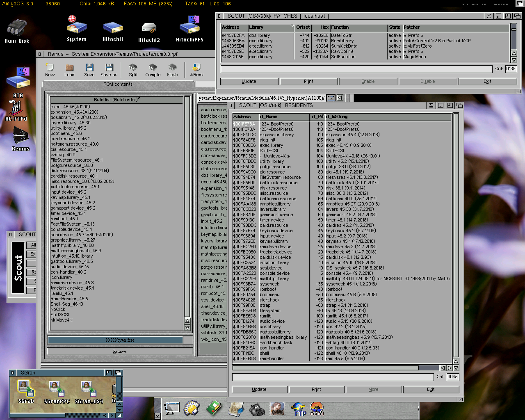Viewport: 525px width, 420px height.
Task: Select exec_46.45(A1200) in build list
Action: [116, 107]
